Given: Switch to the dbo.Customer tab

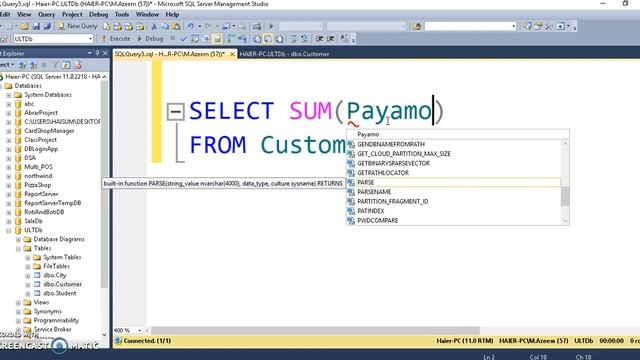Looking at the screenshot, I should [284, 54].
